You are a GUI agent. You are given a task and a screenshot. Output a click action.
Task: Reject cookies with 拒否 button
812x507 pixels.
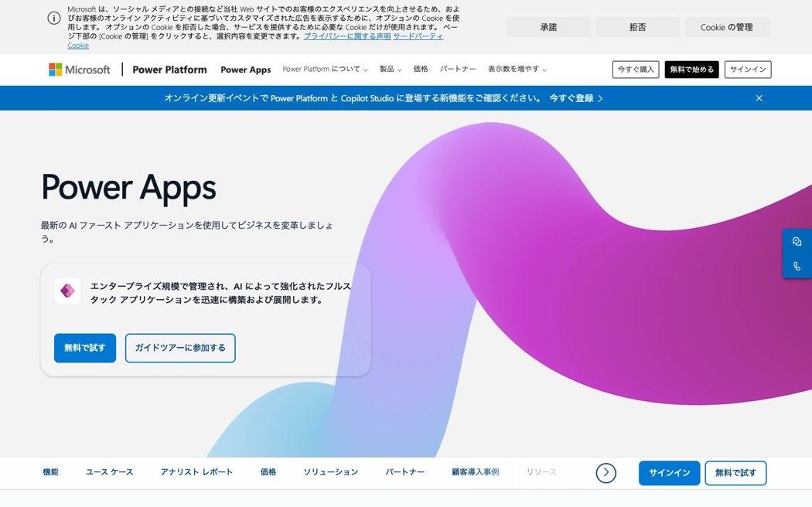pyautogui.click(x=637, y=27)
